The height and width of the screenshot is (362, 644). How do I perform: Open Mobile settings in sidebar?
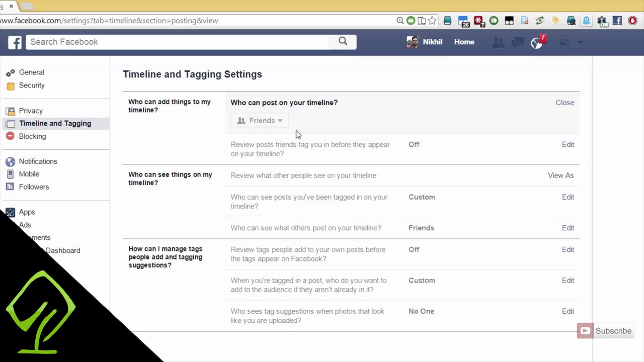29,174
